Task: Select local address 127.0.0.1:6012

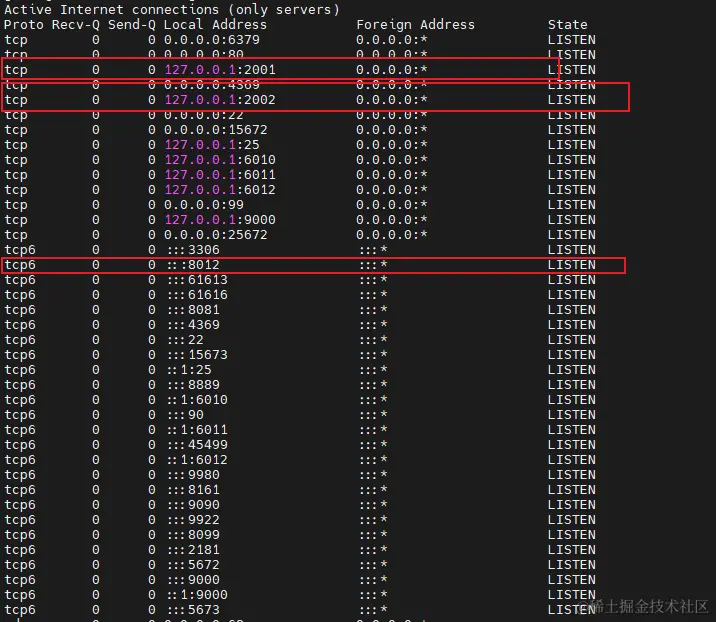Action: [x=220, y=190]
